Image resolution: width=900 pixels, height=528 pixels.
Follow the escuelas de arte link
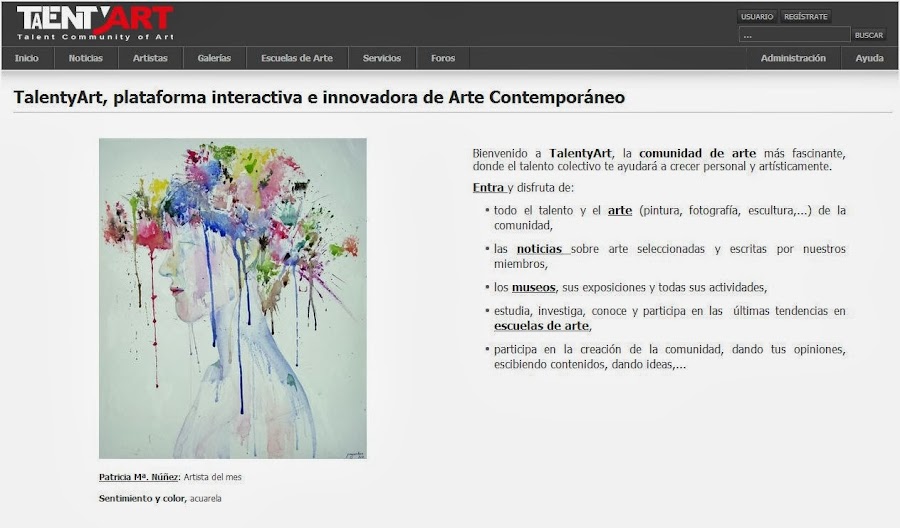pyautogui.click(x=541, y=326)
